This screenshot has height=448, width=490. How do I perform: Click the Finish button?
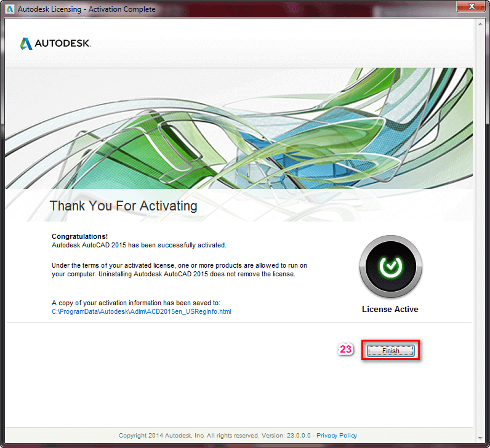390,351
